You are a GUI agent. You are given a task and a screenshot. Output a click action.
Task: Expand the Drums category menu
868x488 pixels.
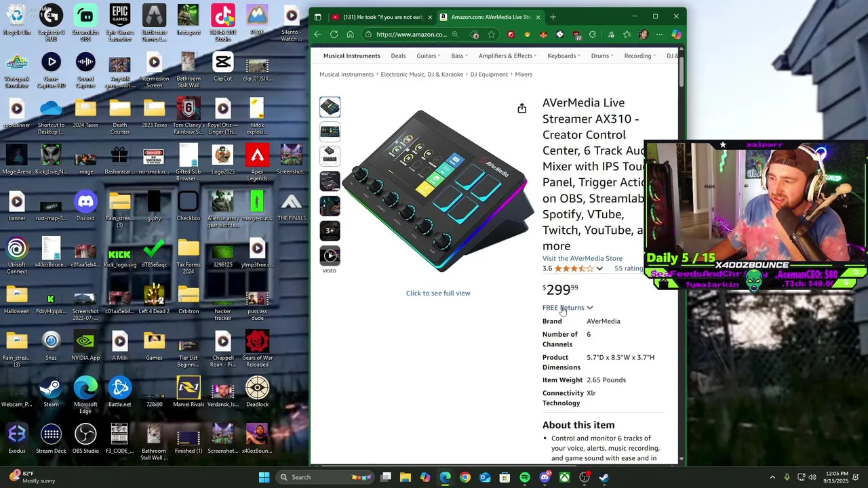coord(601,56)
